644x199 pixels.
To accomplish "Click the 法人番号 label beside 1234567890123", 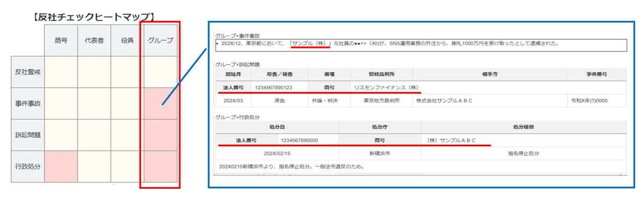I will point(234,87).
